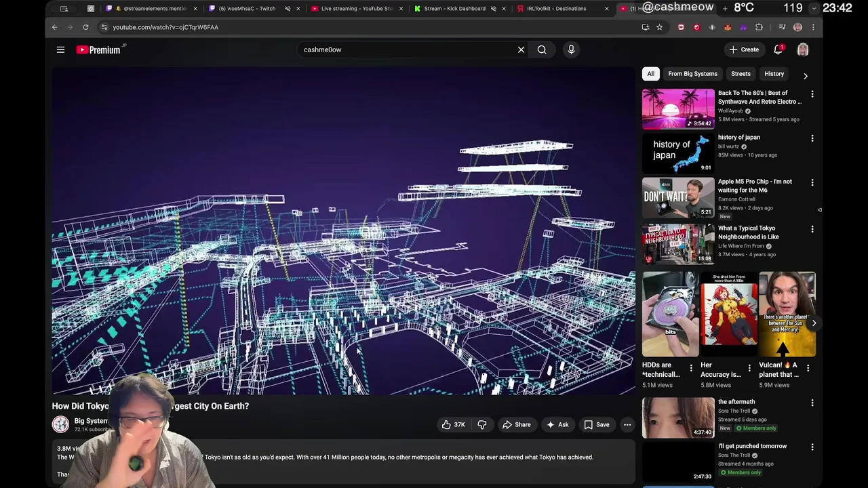
Task: Open the Big Systems channel avatar
Action: (60, 424)
